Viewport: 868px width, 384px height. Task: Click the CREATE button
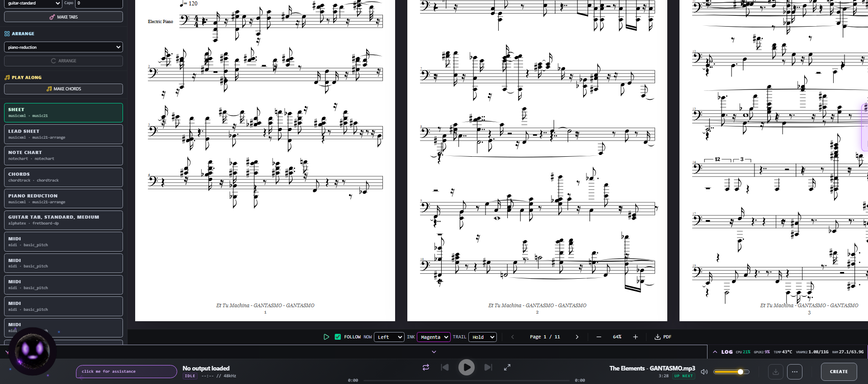pos(839,372)
